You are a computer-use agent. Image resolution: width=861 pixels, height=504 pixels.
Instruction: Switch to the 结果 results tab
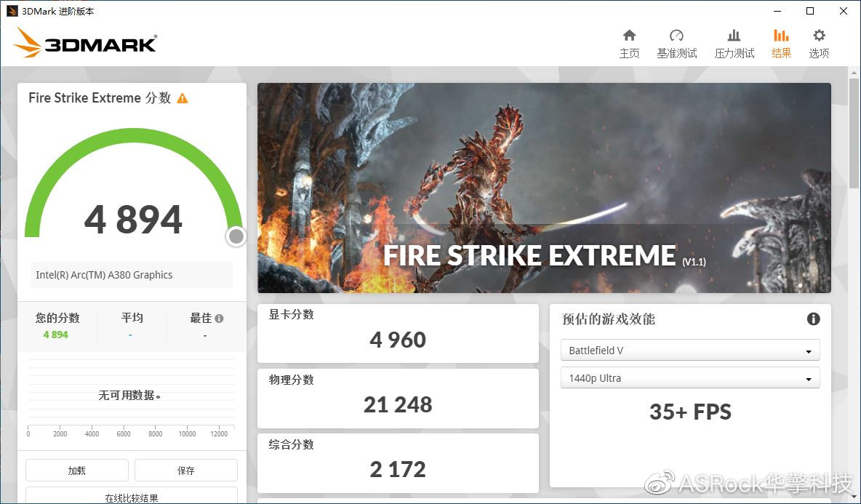[781, 44]
